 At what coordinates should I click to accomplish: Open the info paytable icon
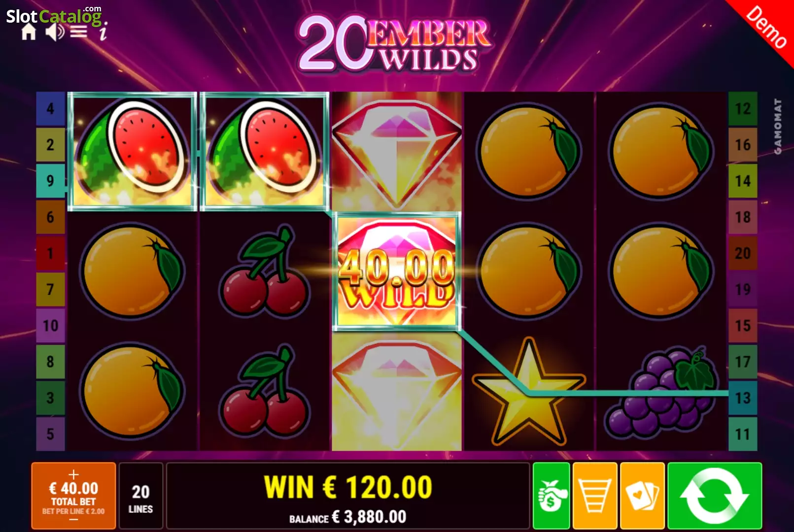[103, 32]
